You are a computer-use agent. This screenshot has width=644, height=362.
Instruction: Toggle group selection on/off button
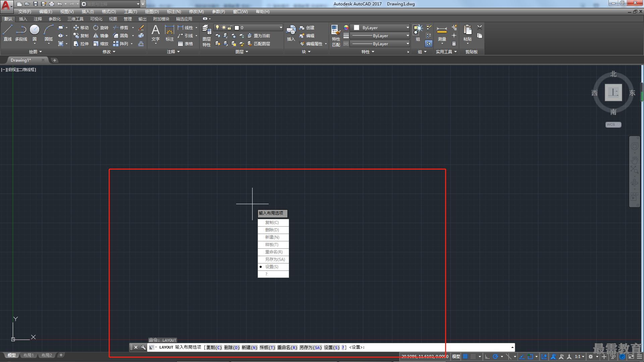click(429, 44)
